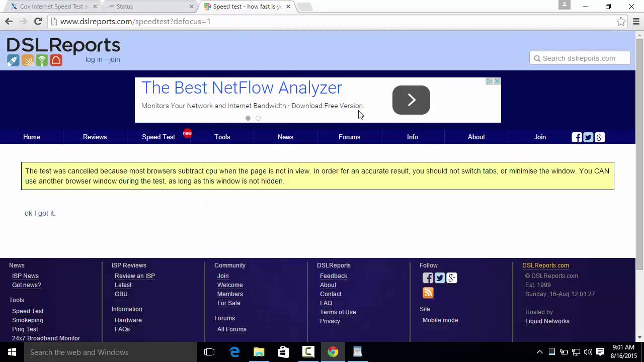This screenshot has width=644, height=362.
Task: Open Facebook icon in the navigation bar
Action: coord(577,137)
